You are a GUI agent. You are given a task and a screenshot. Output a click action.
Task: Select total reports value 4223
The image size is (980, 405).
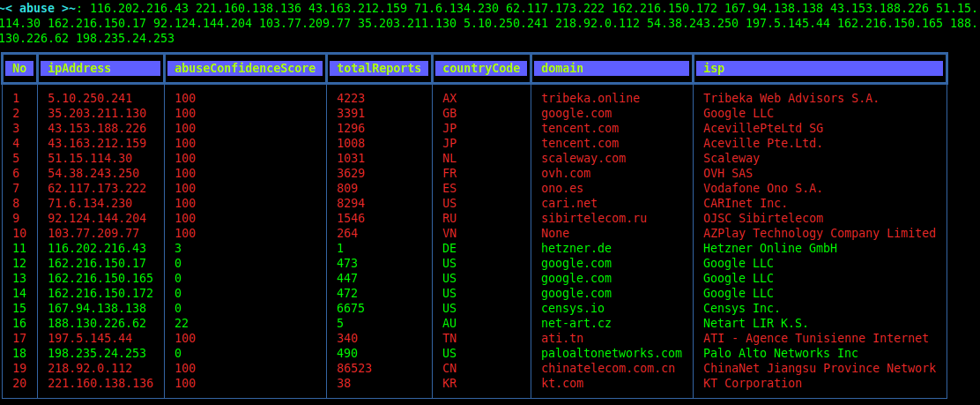(351, 98)
